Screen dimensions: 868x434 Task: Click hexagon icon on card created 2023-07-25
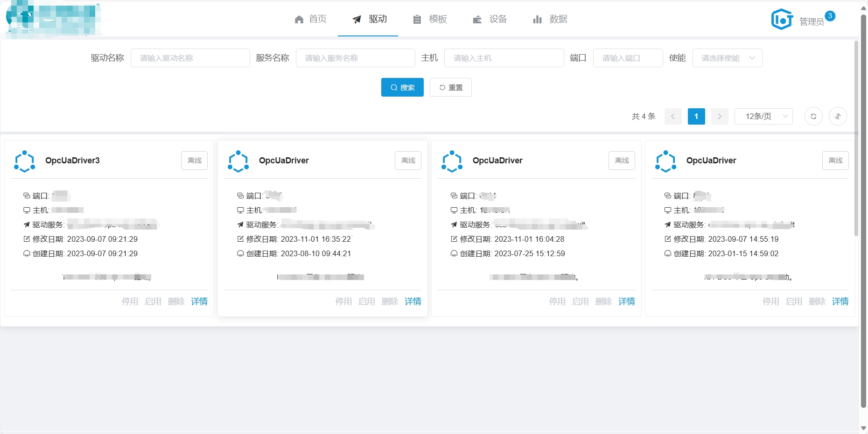tap(452, 161)
